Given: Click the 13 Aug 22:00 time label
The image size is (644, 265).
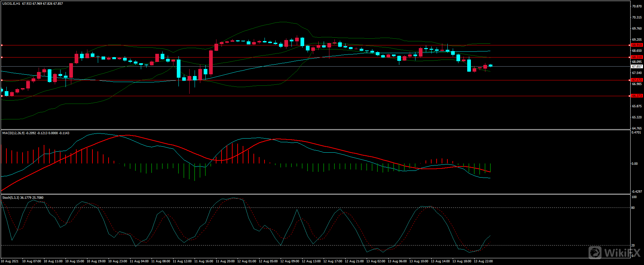Looking at the screenshot, I should [483, 261].
